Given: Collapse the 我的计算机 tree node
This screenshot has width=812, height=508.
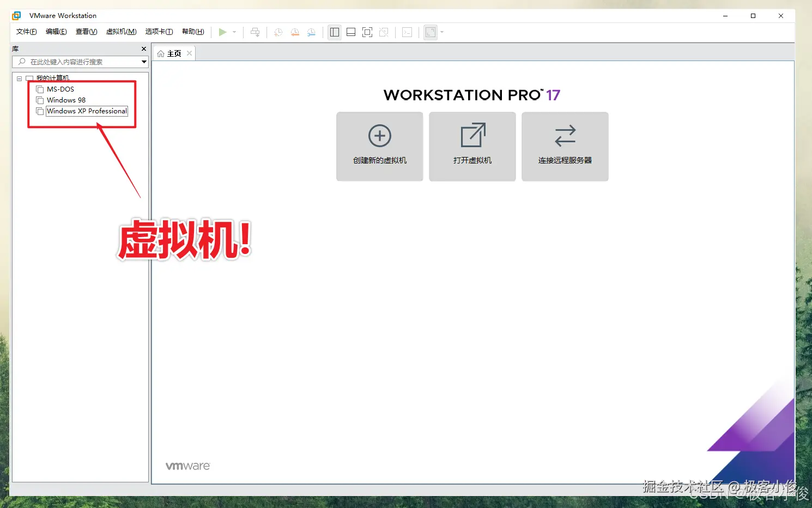Looking at the screenshot, I should (x=20, y=78).
